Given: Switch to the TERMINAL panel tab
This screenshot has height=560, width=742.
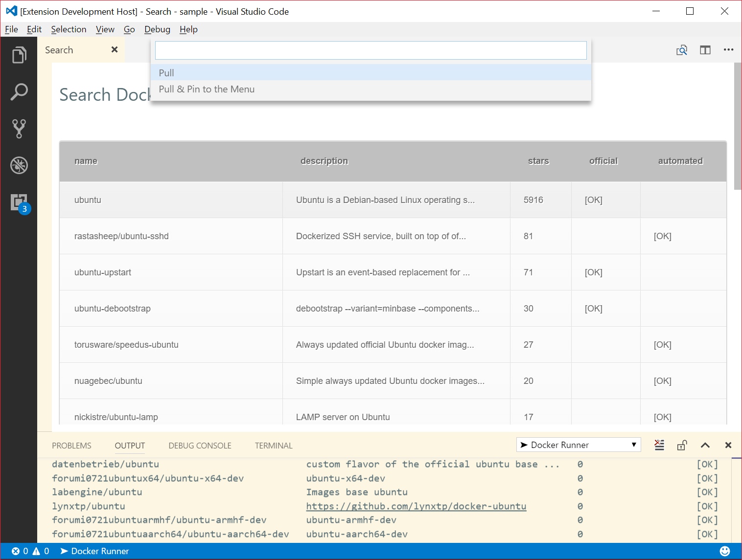Looking at the screenshot, I should click(274, 446).
